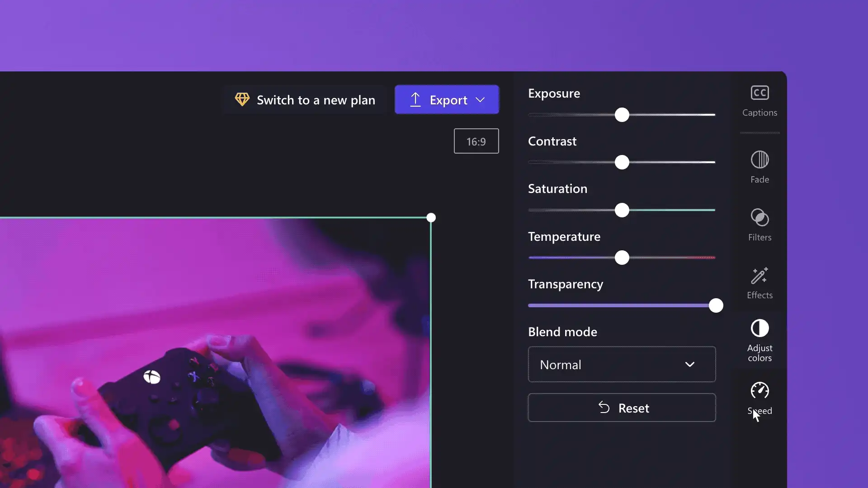Screen dimensions: 868x488
Task: Toggle the Export options chevron
Action: (x=481, y=99)
